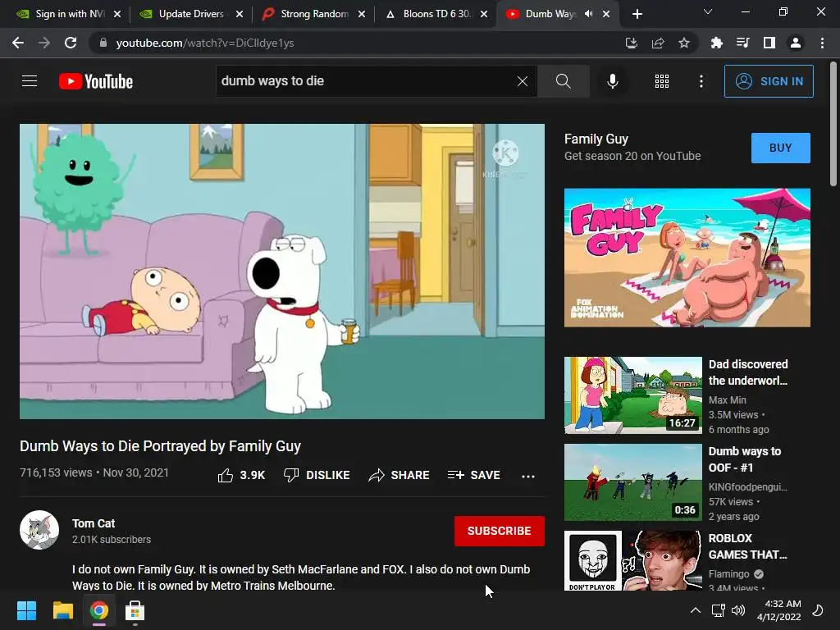Open File Explorer from taskbar

tap(62, 610)
